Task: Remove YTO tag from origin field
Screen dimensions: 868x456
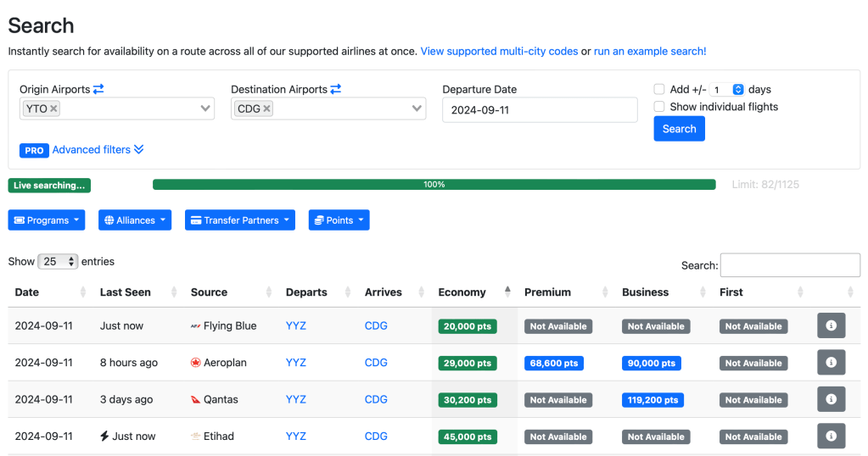Action: (54, 108)
